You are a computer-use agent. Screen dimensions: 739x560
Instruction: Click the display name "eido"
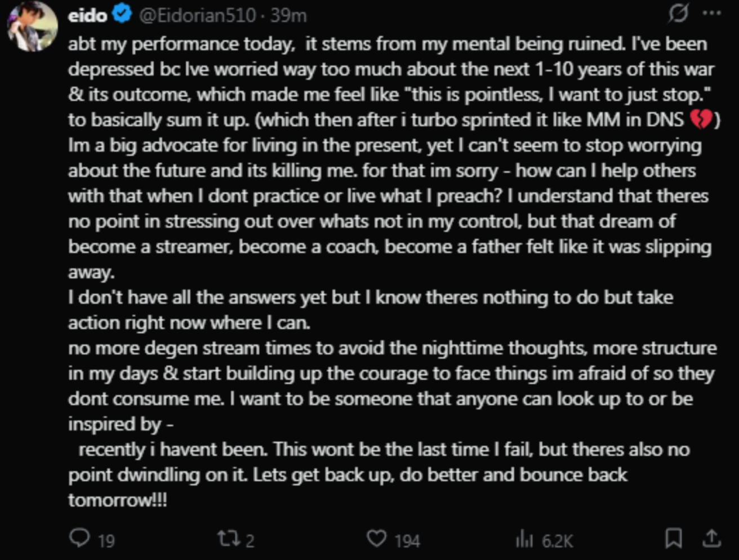click(x=87, y=15)
